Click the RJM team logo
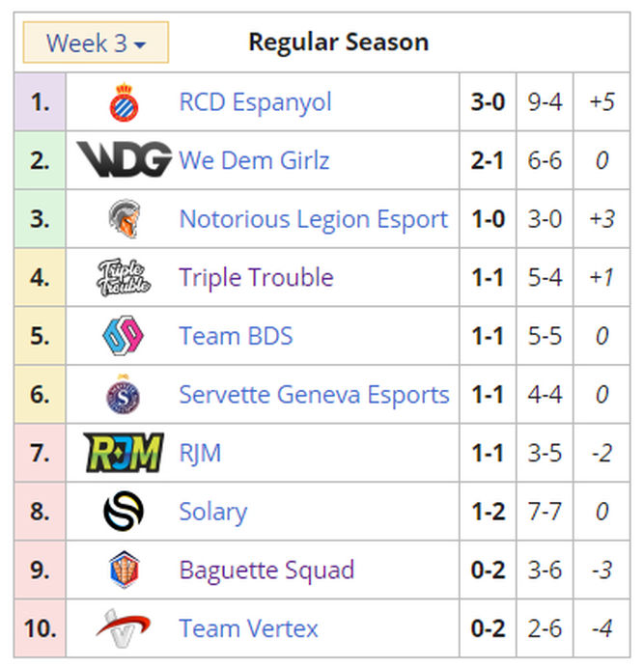The width and height of the screenshot is (644, 668). coord(124,453)
